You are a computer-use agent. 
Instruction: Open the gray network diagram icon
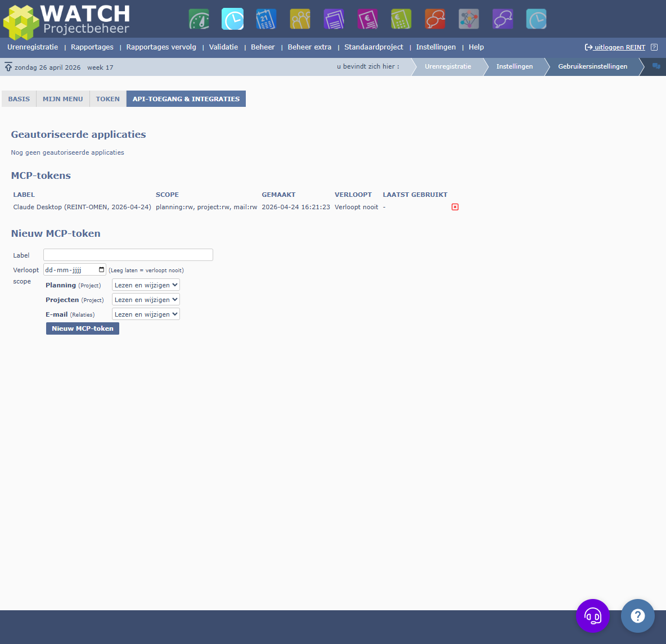pyautogui.click(x=469, y=19)
